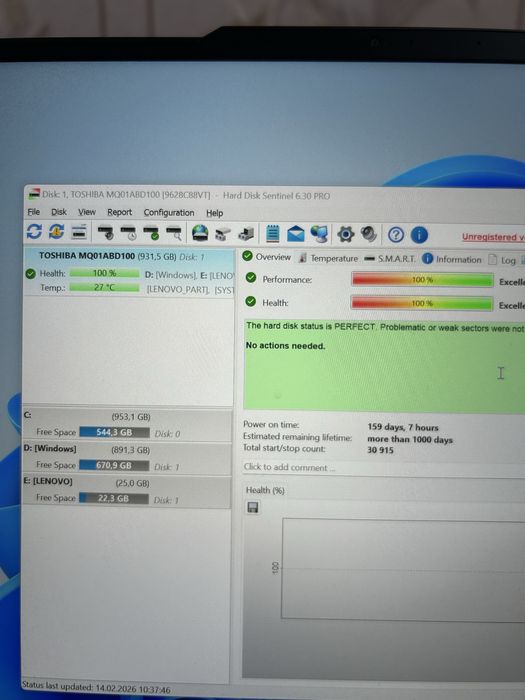This screenshot has height=700, width=525.
Task: Select the D: [Windows] partition row
Action: pos(127,458)
